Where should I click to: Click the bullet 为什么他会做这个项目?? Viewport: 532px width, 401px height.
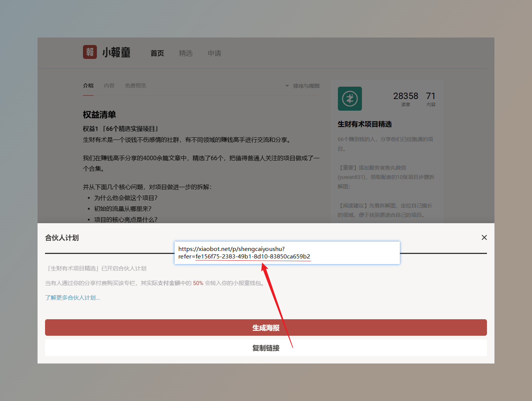[x=126, y=198]
